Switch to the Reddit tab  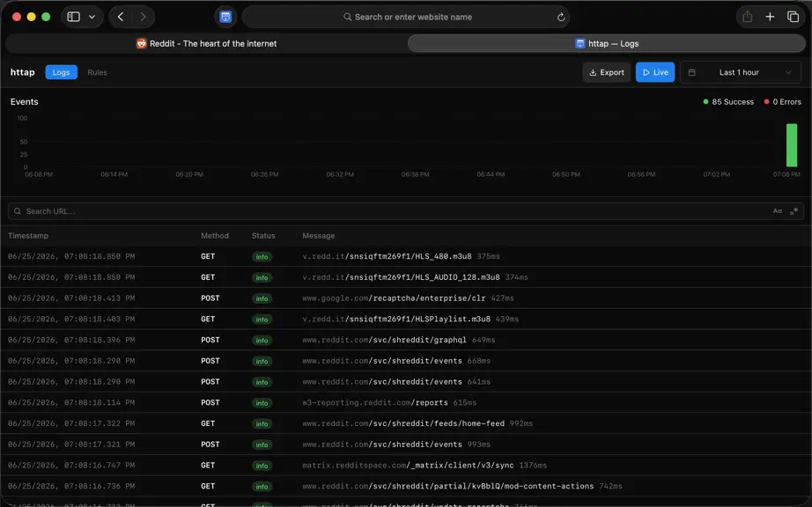point(206,43)
